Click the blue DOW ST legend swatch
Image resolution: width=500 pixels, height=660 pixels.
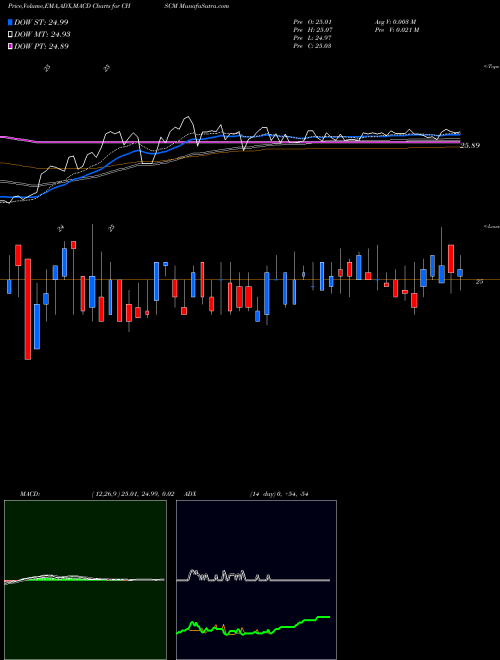tap(11, 22)
